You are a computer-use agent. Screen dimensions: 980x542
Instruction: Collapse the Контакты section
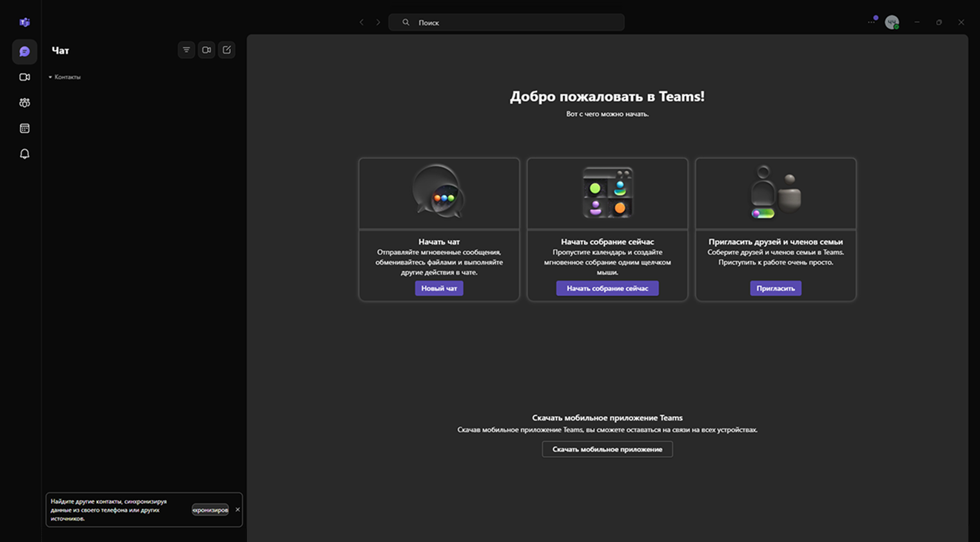[64, 77]
